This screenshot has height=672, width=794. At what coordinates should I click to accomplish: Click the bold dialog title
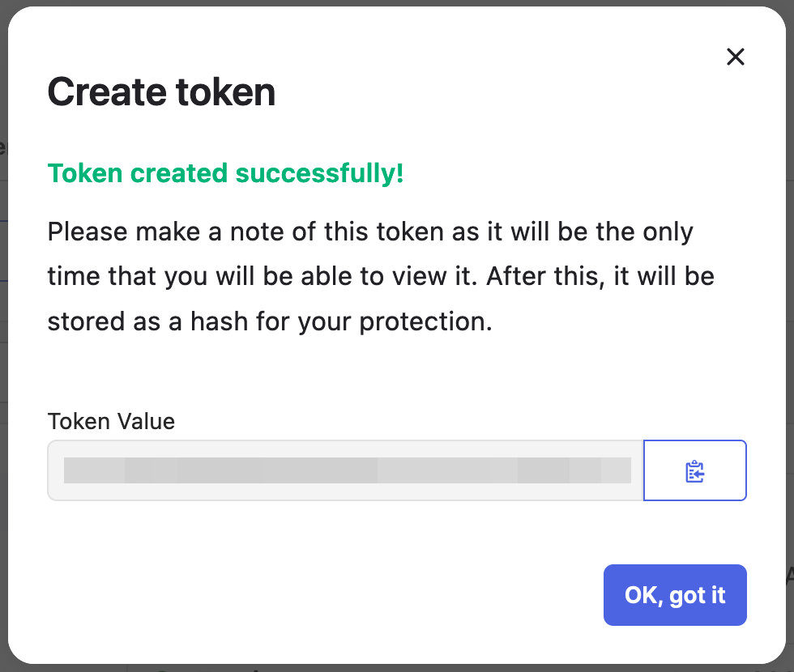(162, 92)
